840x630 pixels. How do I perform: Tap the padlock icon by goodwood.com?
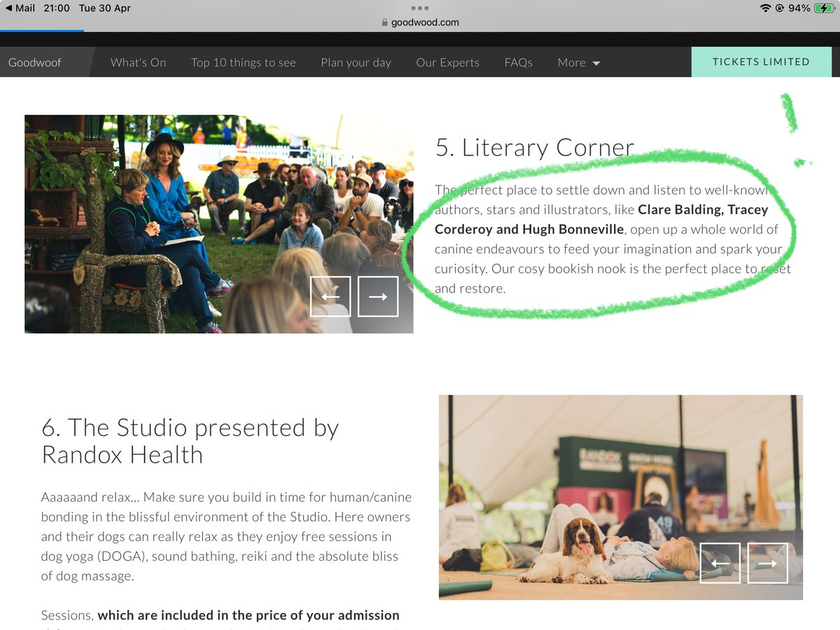click(384, 22)
